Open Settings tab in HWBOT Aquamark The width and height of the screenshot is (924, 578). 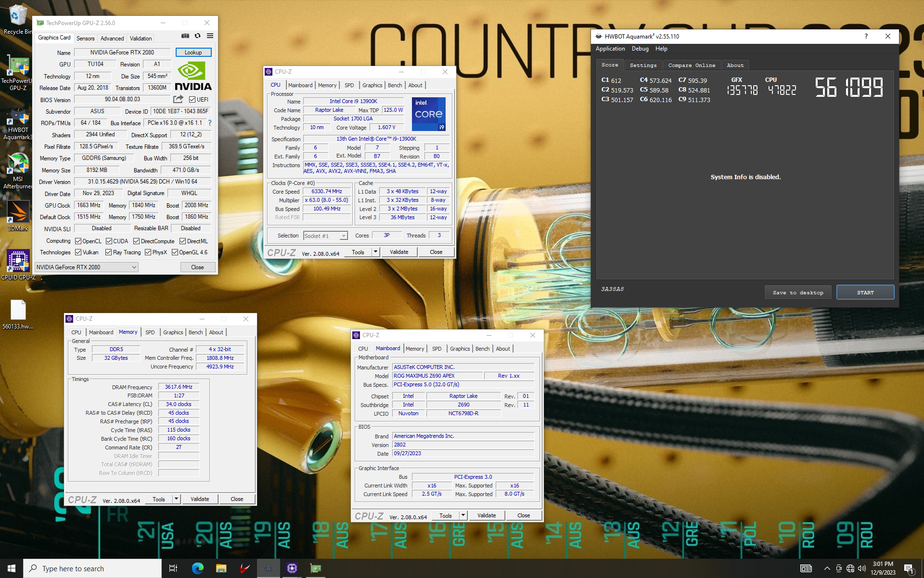tap(643, 65)
